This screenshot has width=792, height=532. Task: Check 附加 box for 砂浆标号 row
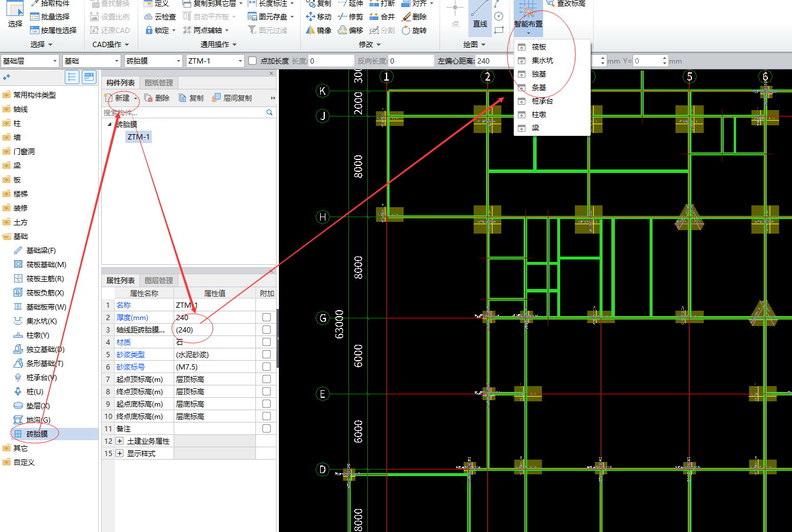tap(267, 367)
